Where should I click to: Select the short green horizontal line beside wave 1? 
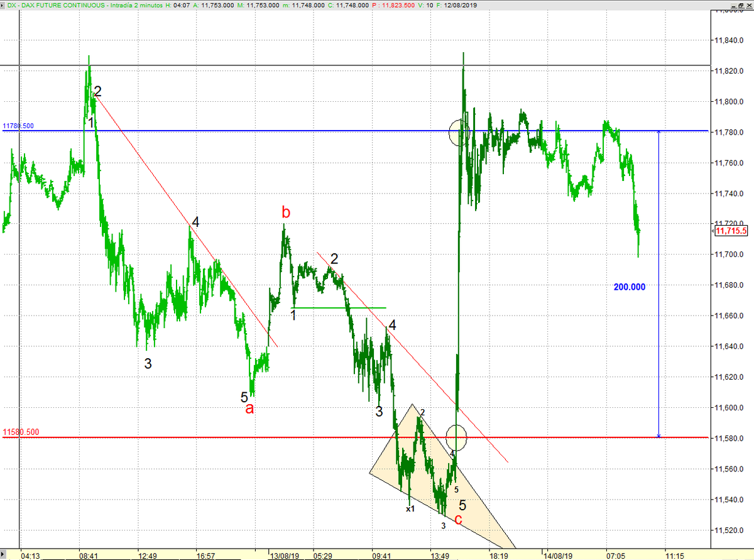pos(339,308)
